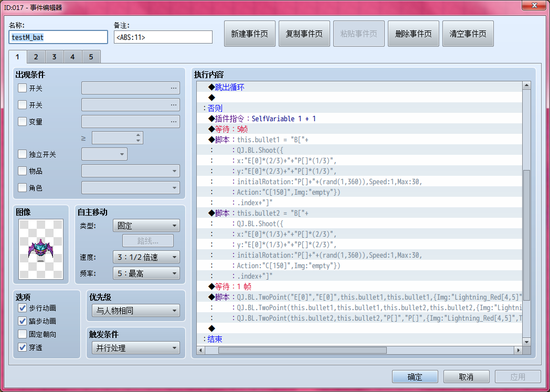Click left arrow of horizontal scrollbar

pyautogui.click(x=200, y=350)
